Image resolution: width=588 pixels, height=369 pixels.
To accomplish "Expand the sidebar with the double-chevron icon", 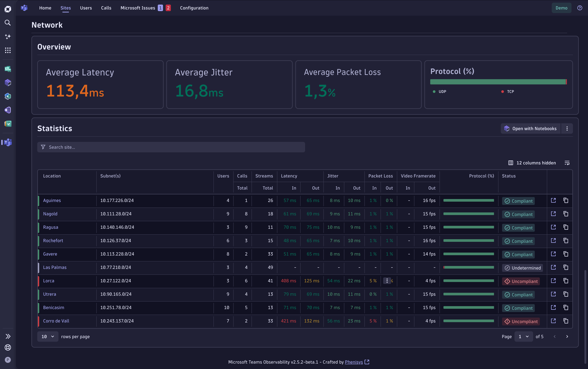I will pos(8,336).
